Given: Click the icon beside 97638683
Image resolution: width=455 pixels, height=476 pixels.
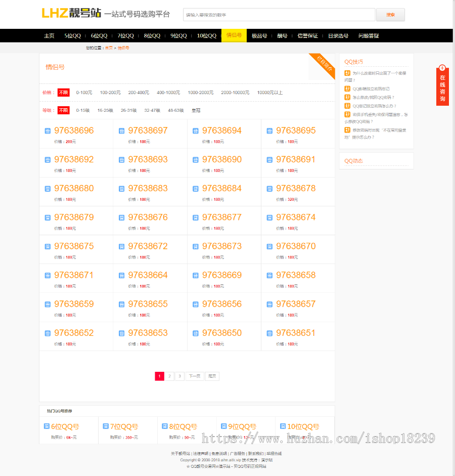Looking at the screenshot, I should (121, 189).
